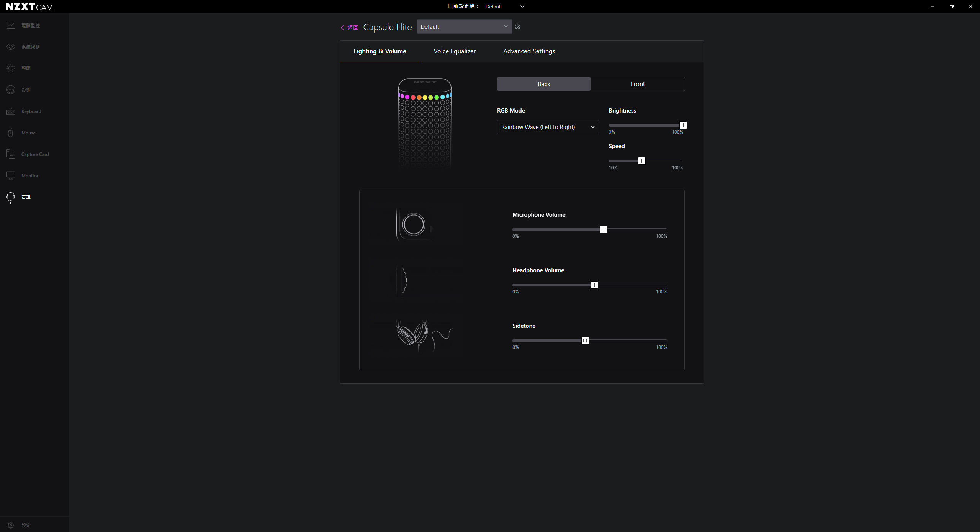980x532 pixels.
Task: Click the Sidetone slider handle
Action: click(x=585, y=340)
